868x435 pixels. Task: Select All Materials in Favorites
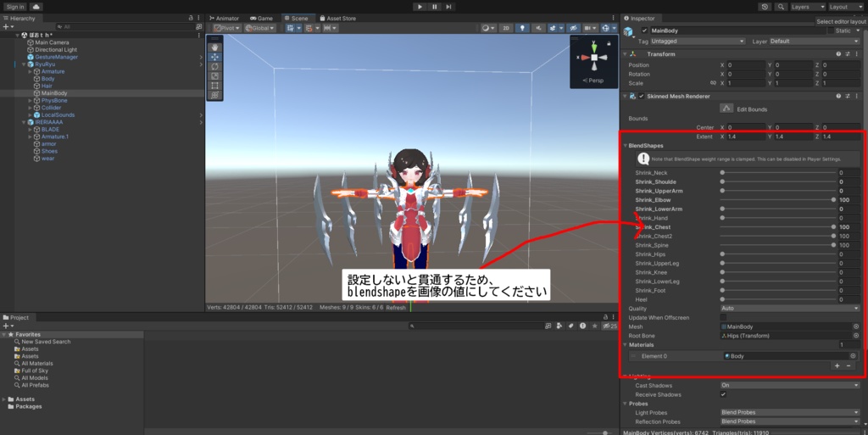coord(37,364)
